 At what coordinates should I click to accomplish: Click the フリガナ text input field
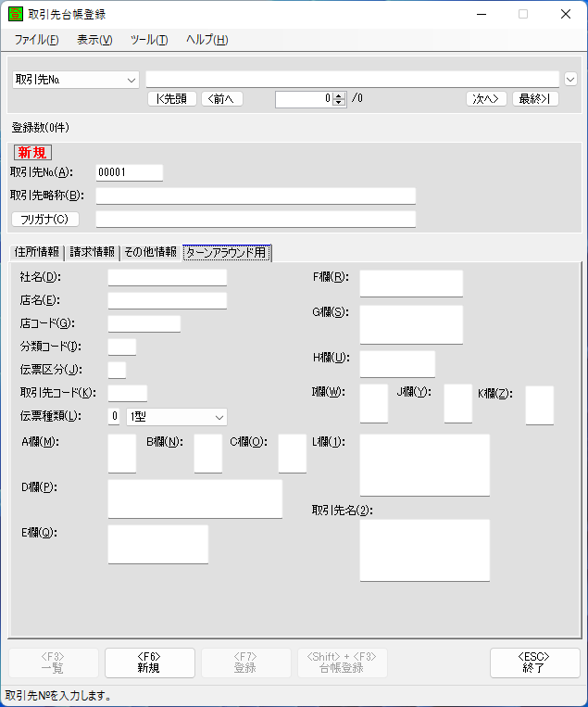point(256,219)
